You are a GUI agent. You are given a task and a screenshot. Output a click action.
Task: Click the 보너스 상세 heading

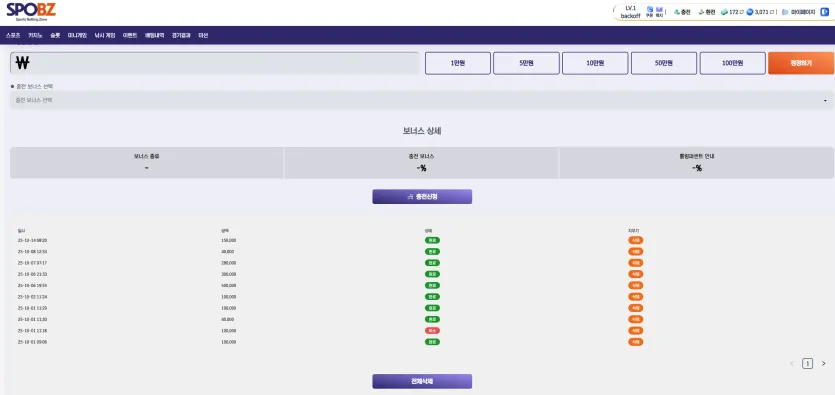point(422,131)
